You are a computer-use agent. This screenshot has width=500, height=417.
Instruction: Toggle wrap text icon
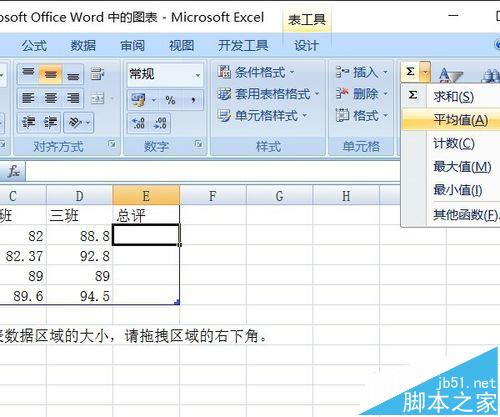coord(97,74)
